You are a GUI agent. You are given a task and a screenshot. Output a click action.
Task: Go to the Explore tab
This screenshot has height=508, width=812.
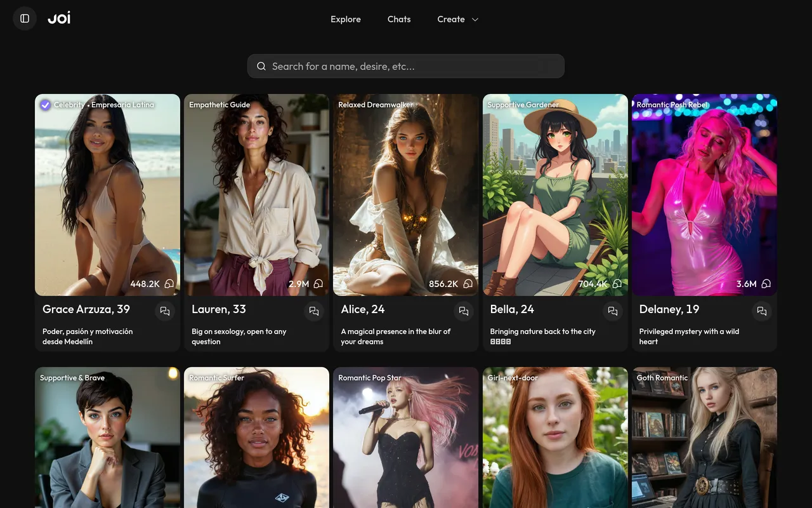tap(346, 19)
